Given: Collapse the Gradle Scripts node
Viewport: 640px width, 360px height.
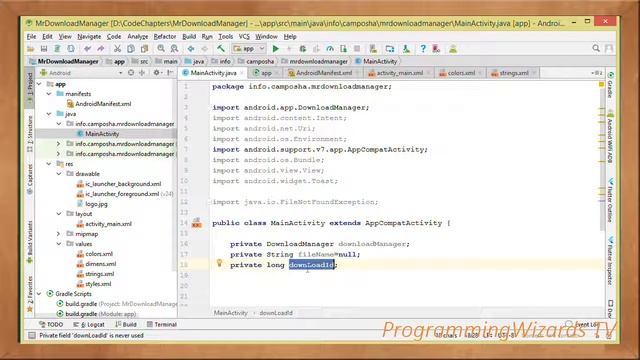Looking at the screenshot, I should [x=39, y=294].
